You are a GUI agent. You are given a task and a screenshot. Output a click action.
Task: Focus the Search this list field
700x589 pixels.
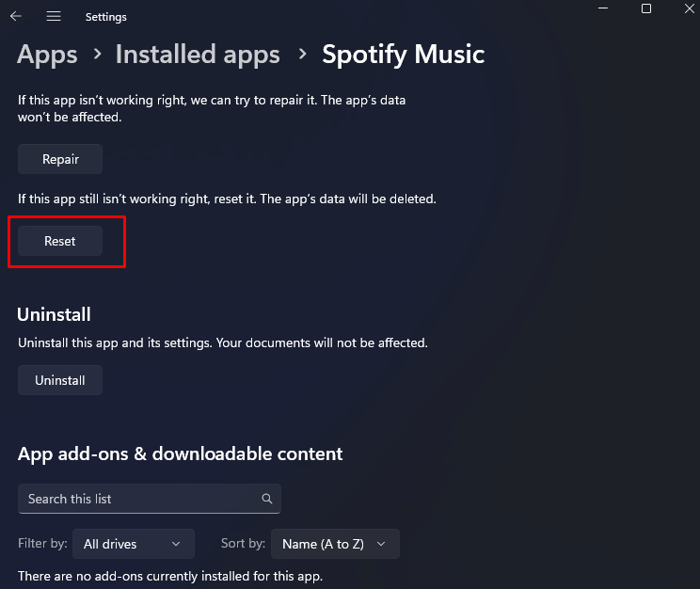(x=141, y=499)
